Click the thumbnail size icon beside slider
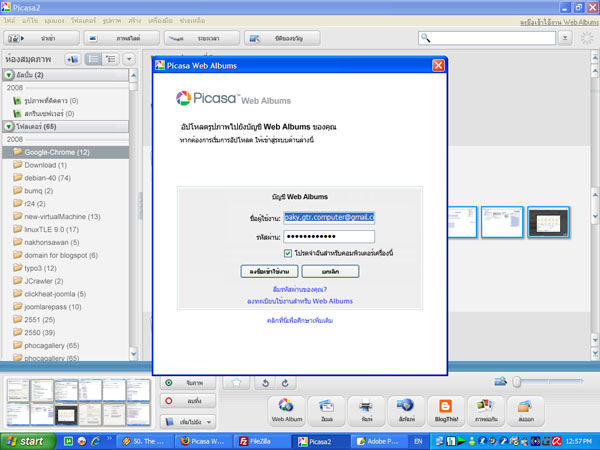The image size is (600, 450). point(501,382)
